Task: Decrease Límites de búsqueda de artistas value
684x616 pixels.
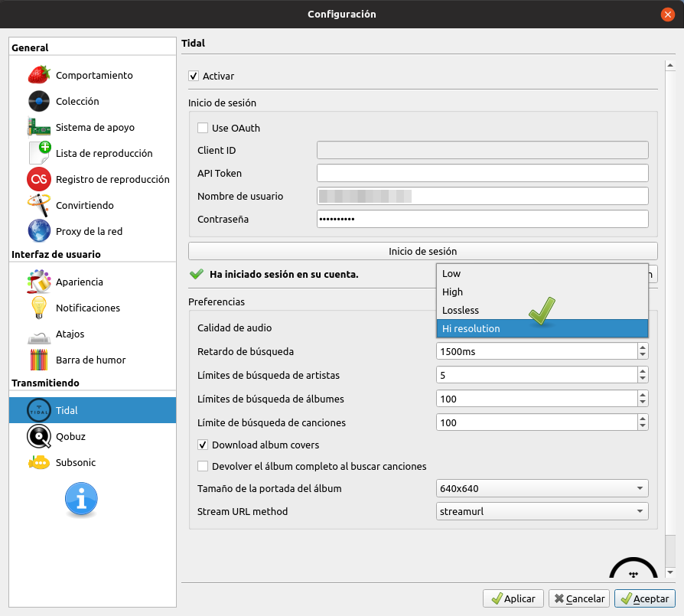Action: (643, 379)
